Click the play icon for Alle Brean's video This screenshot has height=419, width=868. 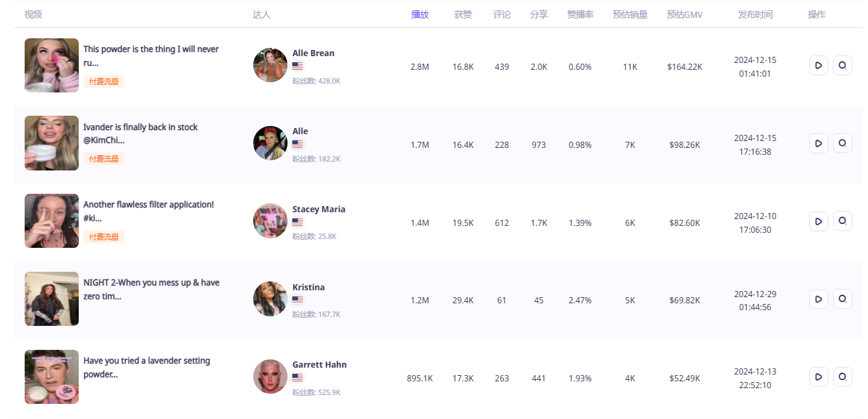tap(818, 66)
